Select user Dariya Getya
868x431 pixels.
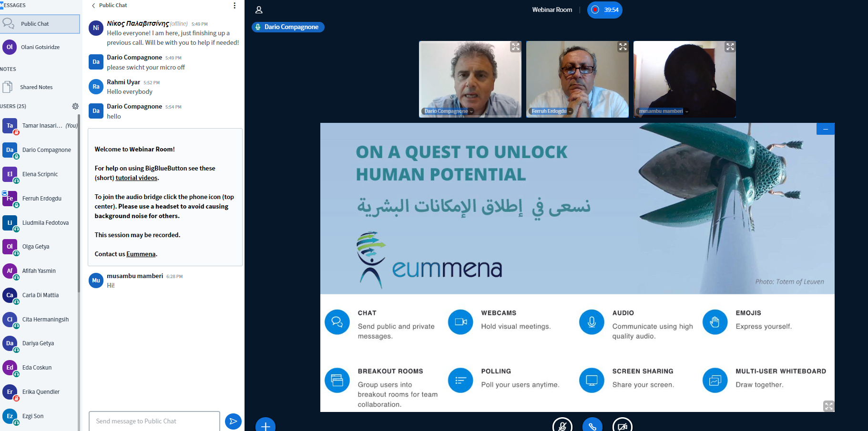[39, 343]
